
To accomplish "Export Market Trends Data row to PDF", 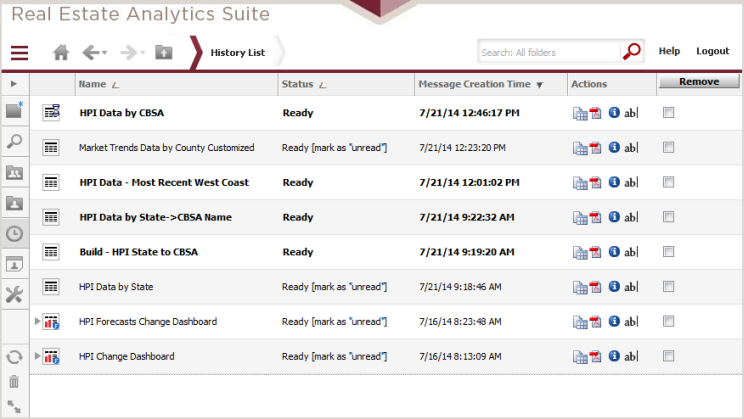I will [595, 148].
